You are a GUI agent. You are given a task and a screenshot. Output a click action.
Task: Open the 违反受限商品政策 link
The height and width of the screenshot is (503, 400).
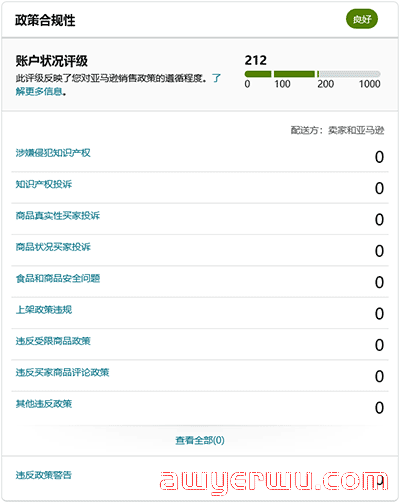pos(53,341)
